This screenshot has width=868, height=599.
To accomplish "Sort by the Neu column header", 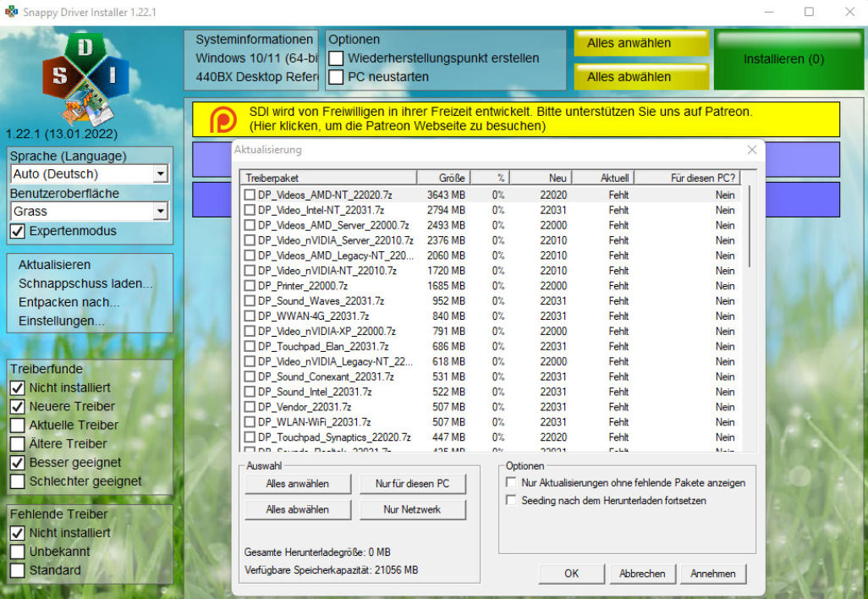I will [541, 178].
